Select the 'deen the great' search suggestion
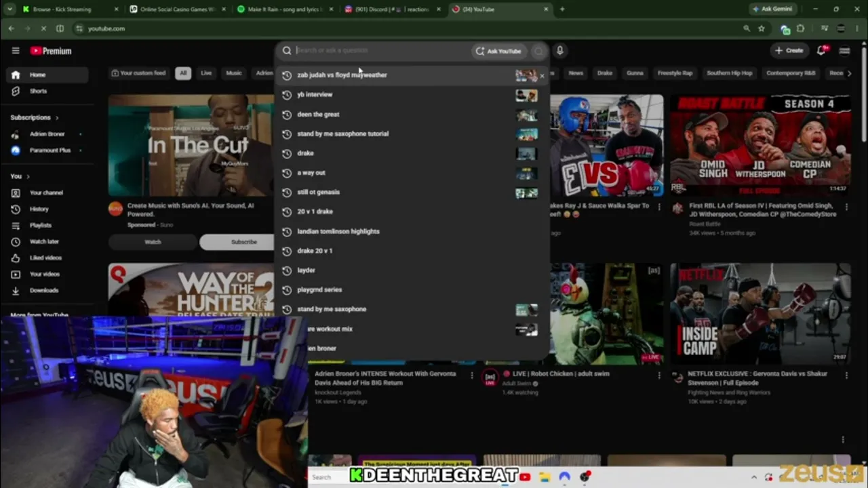The height and width of the screenshot is (488, 868). (x=412, y=115)
